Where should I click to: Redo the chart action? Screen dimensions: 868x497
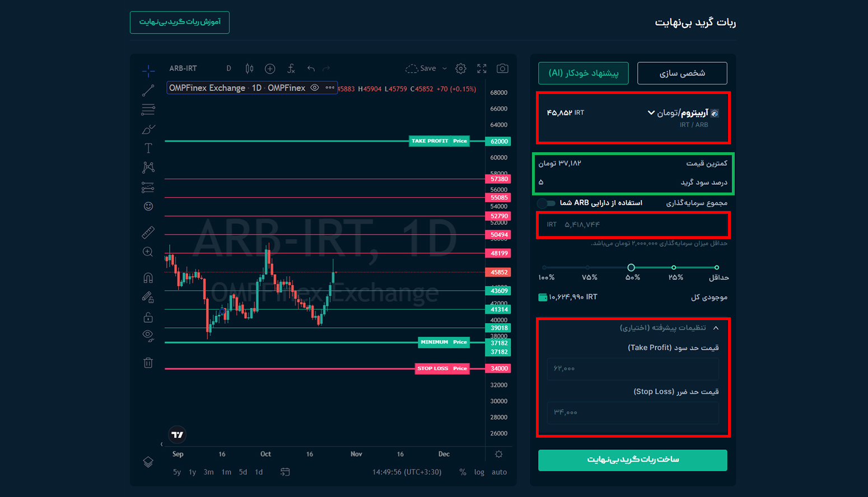pos(326,68)
